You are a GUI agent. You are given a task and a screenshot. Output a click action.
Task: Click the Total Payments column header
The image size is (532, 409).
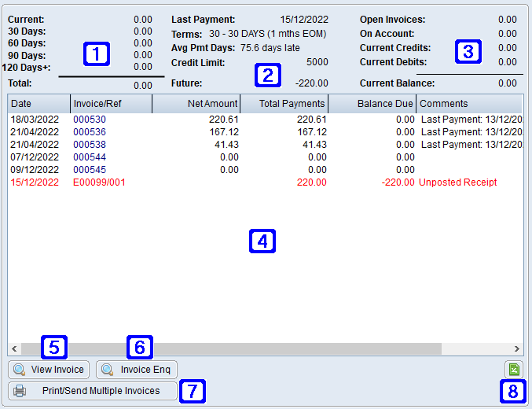click(x=283, y=103)
